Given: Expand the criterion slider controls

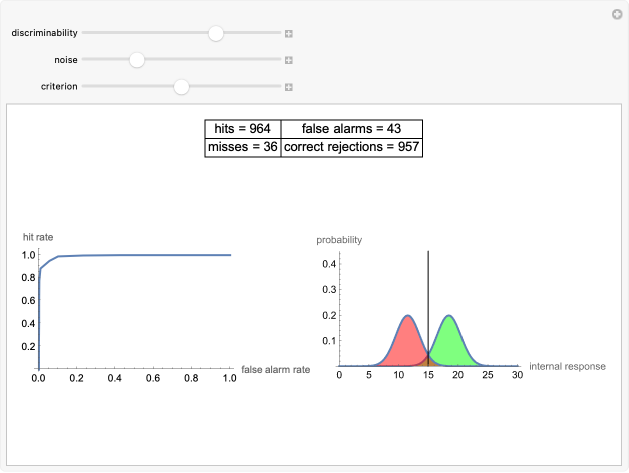Looking at the screenshot, I should (288, 87).
